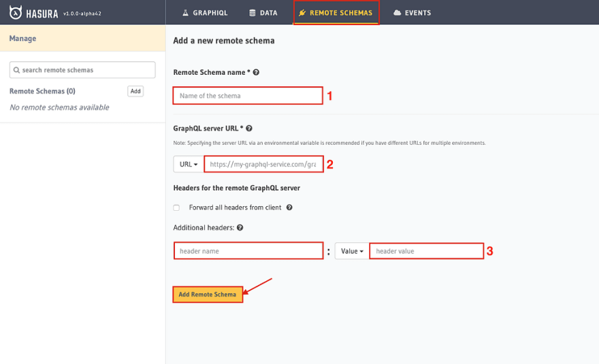The height and width of the screenshot is (364, 599).
Task: Click the Add Remote Schema button
Action: (208, 295)
